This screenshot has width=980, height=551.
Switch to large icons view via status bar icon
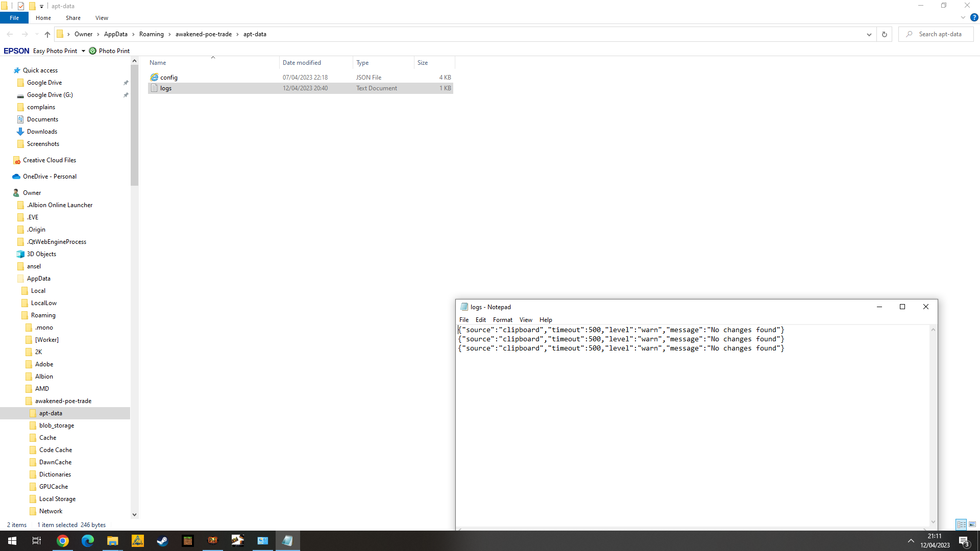tap(972, 524)
